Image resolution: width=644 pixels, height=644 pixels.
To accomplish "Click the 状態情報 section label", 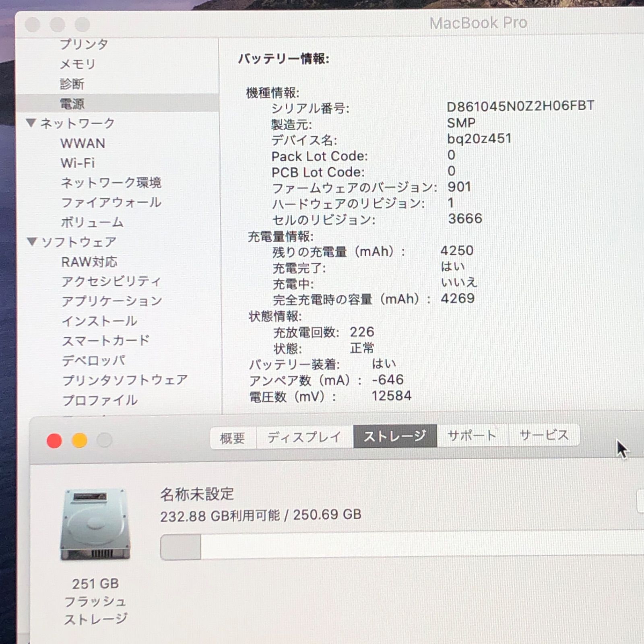I will click(x=275, y=316).
